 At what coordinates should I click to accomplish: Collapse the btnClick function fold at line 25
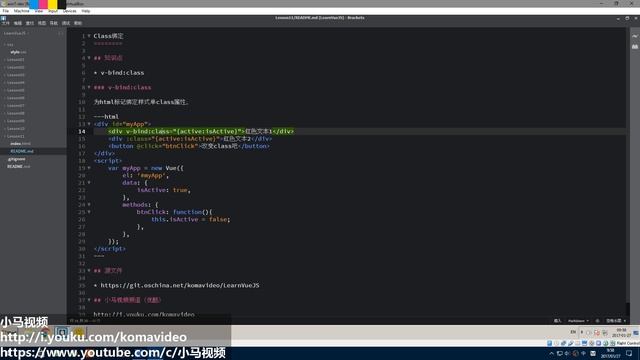tap(89, 212)
